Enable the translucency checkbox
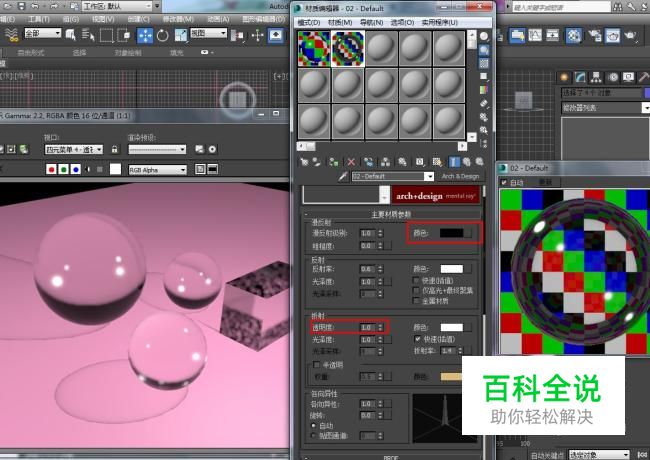 [x=316, y=365]
